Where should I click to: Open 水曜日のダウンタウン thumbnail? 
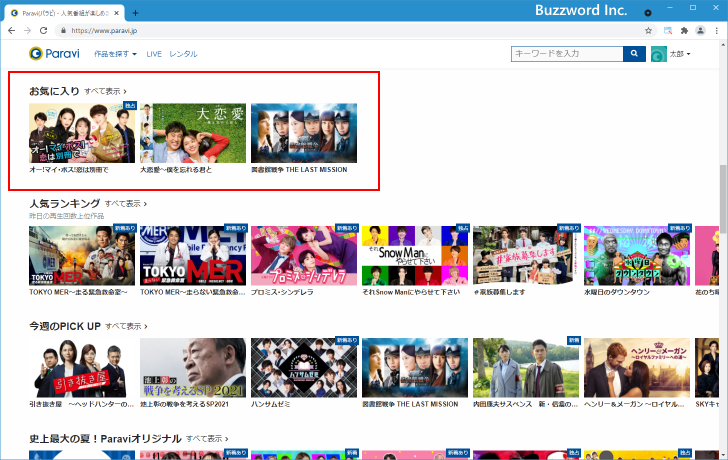tap(637, 255)
